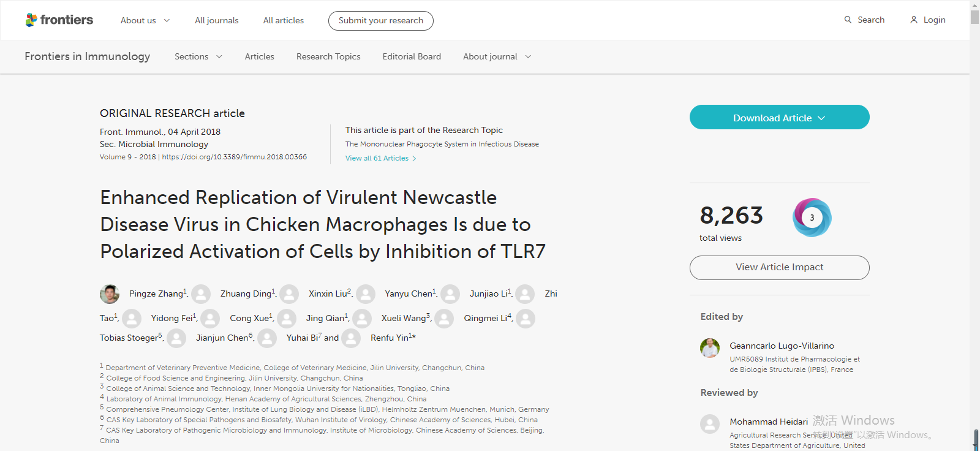The image size is (980, 451).
Task: Click Pingze Zhang's author photo
Action: pyautogui.click(x=110, y=294)
